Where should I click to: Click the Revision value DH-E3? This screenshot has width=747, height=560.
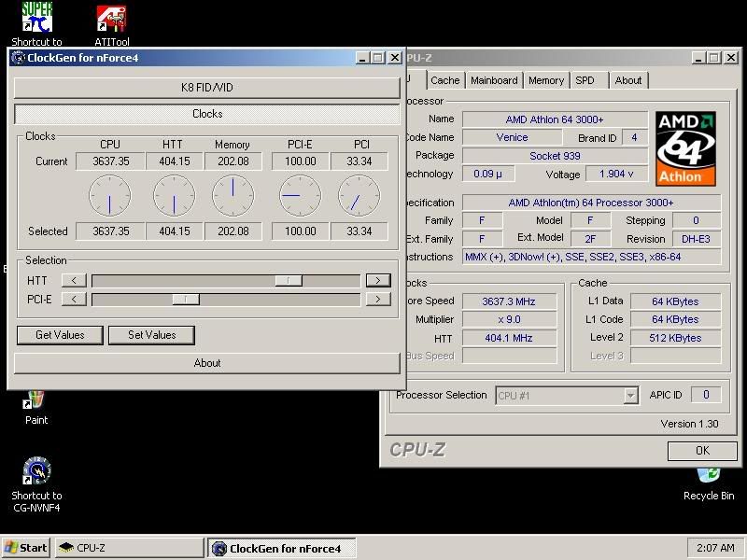[x=696, y=239]
